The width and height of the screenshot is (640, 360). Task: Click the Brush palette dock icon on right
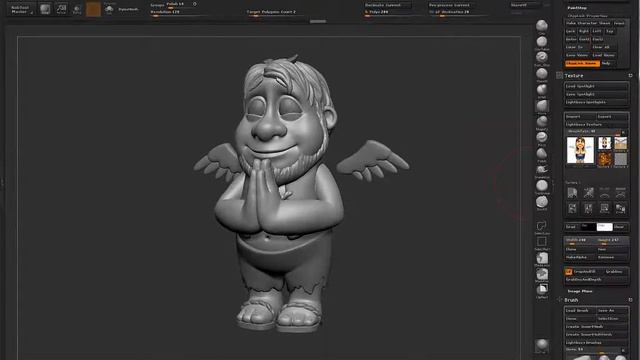[x=630, y=300]
